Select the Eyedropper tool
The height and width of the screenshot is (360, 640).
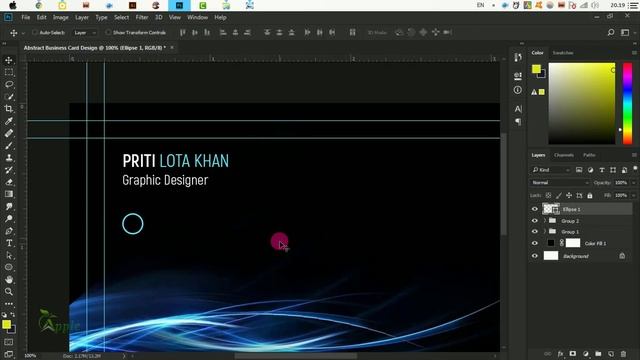tap(9, 121)
